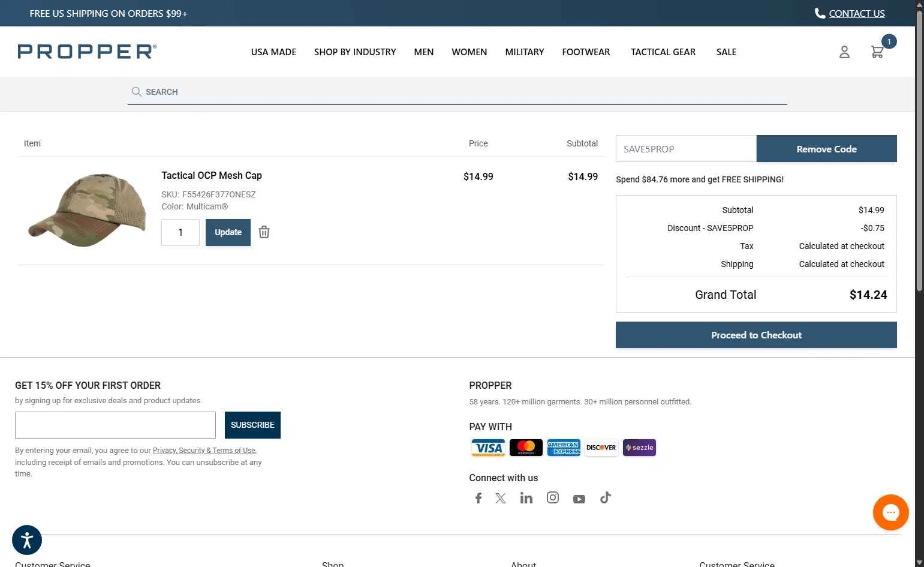The width and height of the screenshot is (924, 567).
Task: Delete the Tactical OCP Mesh Cap item
Action: tap(264, 232)
